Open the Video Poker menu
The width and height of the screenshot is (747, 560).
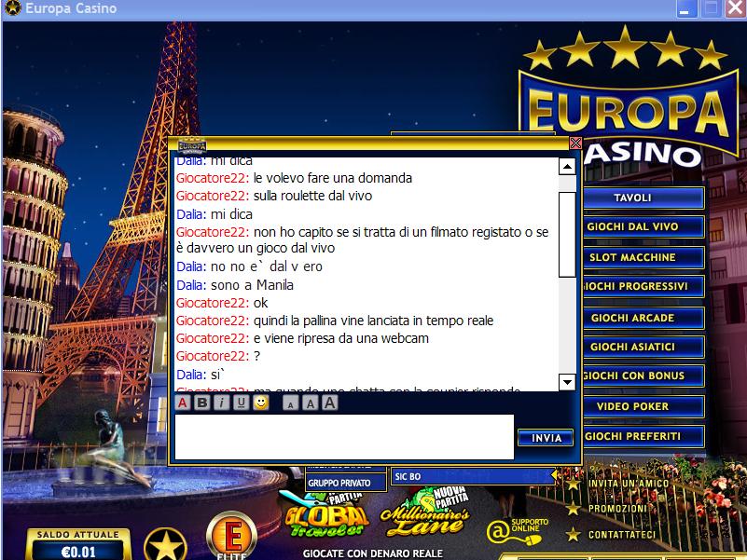[643, 406]
